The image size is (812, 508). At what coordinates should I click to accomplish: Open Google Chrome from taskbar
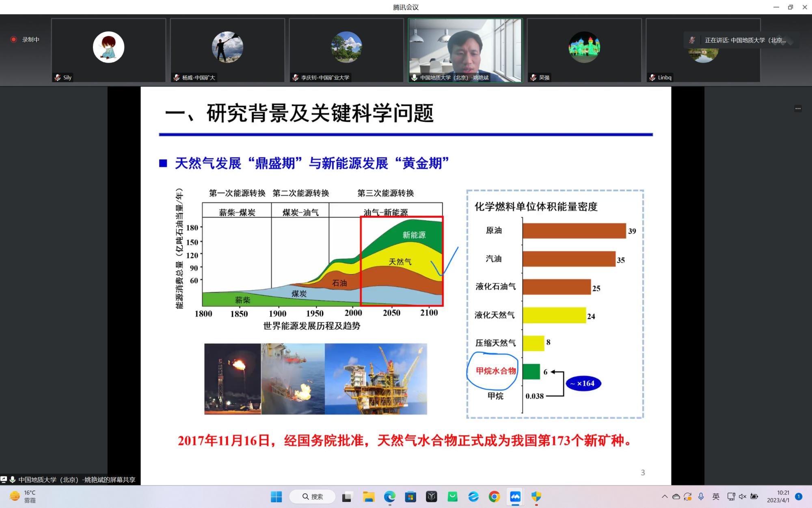tap(494, 497)
